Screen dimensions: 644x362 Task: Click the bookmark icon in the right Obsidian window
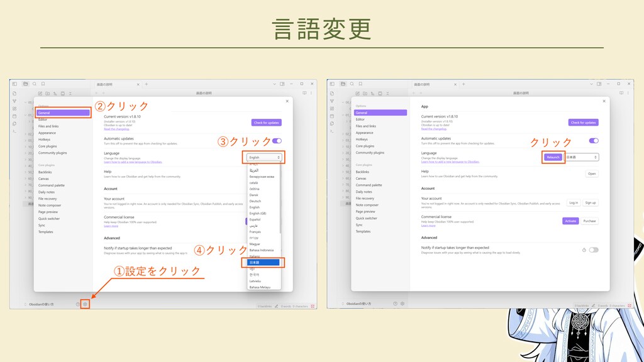pos(360,84)
